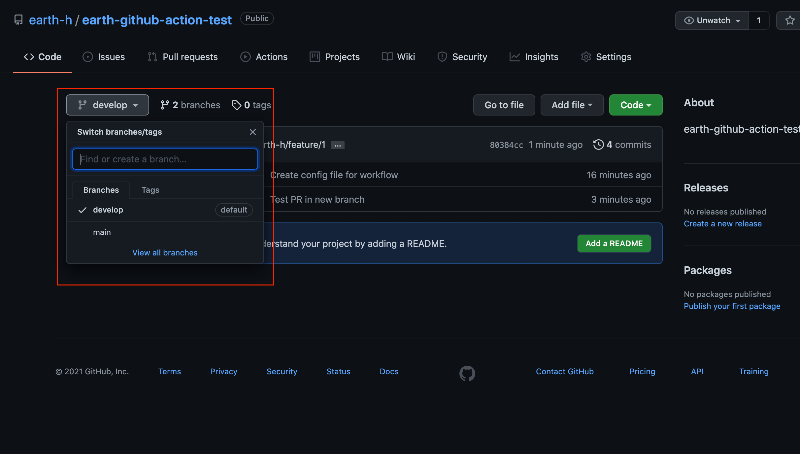Click the GitHub Octocat footer logo
This screenshot has height=454, width=800.
point(467,373)
